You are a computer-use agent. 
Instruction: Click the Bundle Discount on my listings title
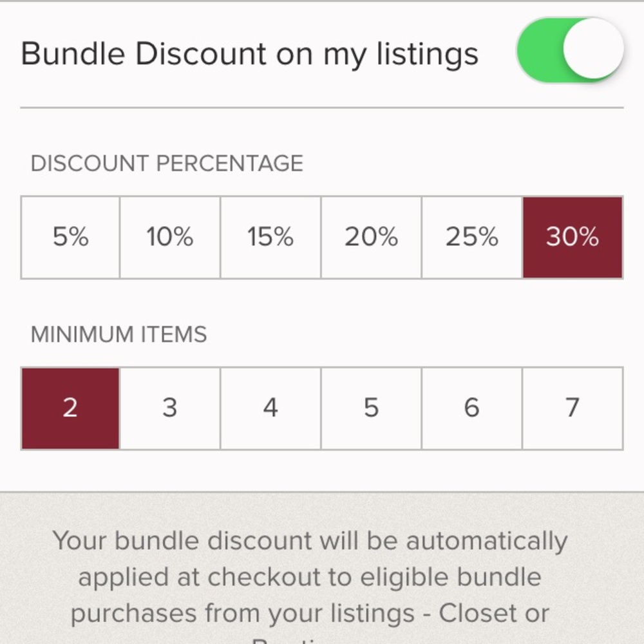click(x=250, y=53)
